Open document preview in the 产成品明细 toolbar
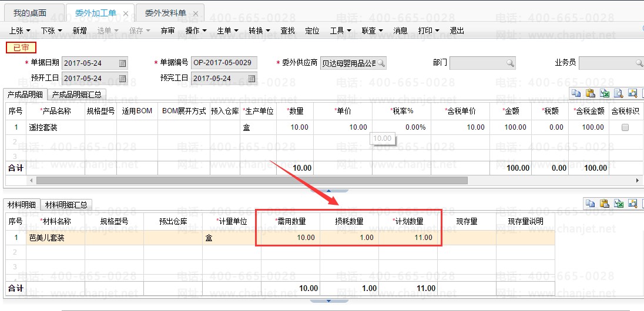 (x=618, y=93)
